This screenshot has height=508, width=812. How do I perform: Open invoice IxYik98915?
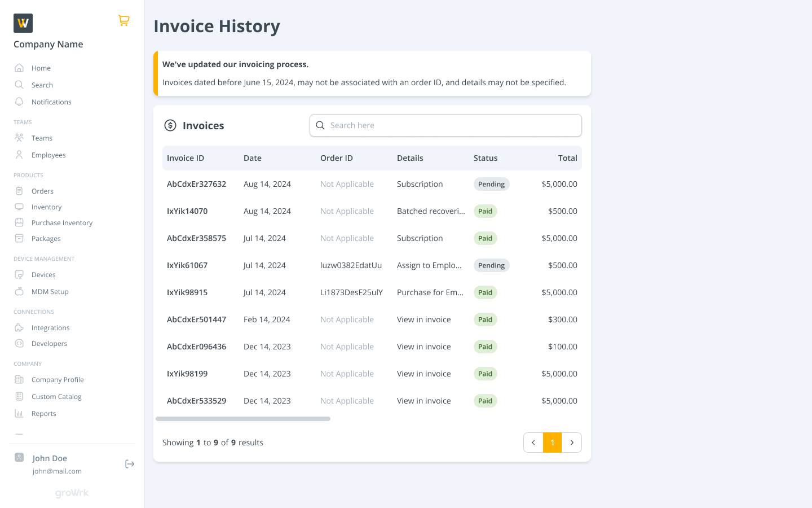pos(187,292)
